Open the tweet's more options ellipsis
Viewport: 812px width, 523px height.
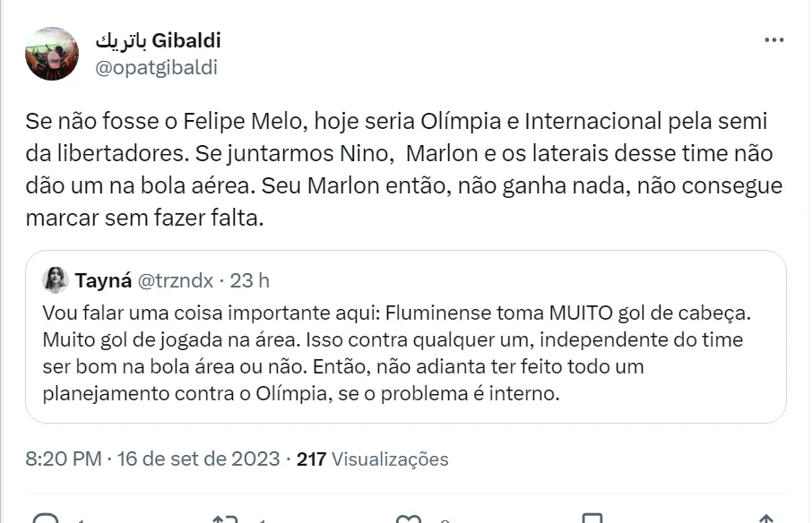point(773,41)
